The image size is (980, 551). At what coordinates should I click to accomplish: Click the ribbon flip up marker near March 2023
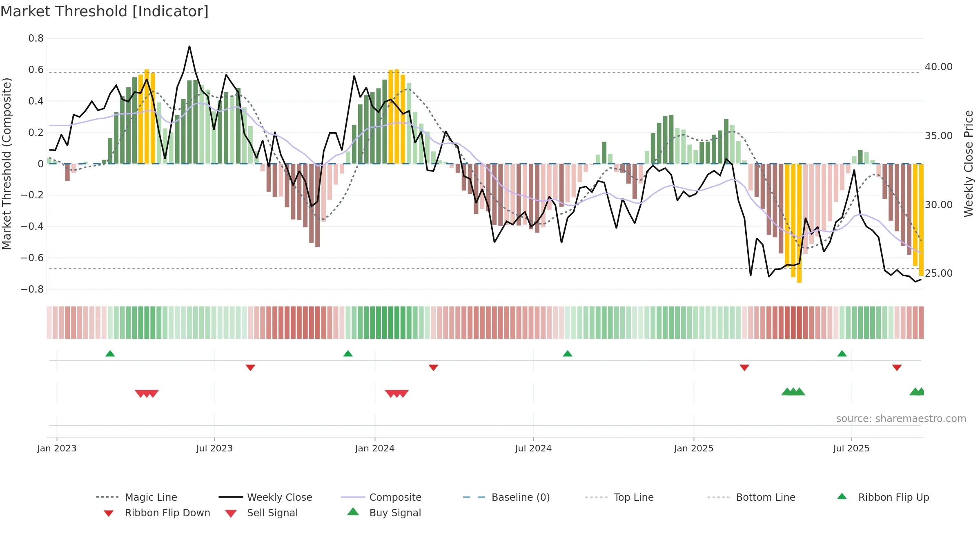(x=110, y=353)
